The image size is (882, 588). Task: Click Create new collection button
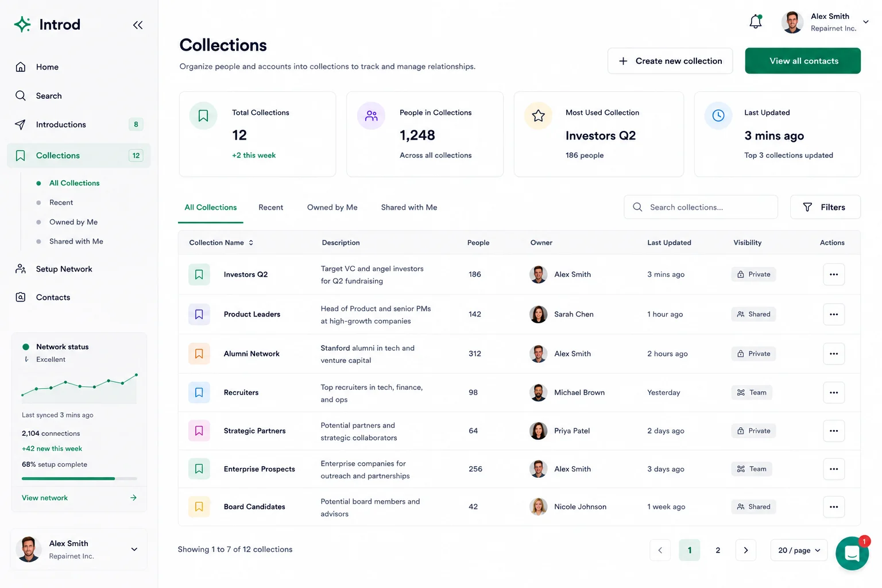(670, 61)
